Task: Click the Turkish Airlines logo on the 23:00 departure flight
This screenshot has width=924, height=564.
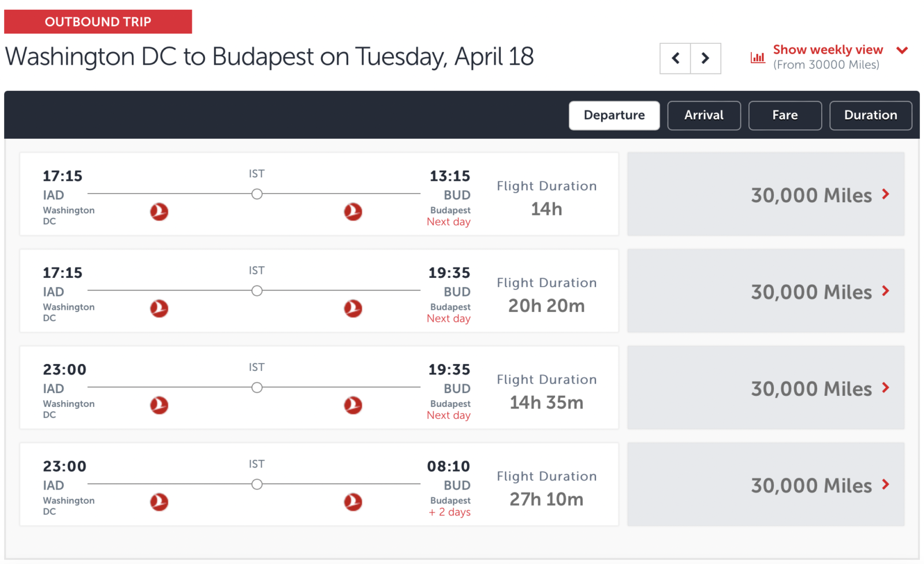Action: [159, 405]
